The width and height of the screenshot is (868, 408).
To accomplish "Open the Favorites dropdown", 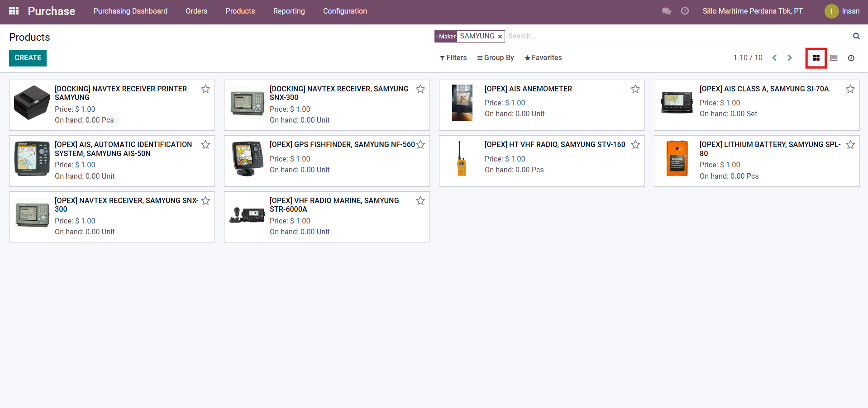I will (x=543, y=58).
